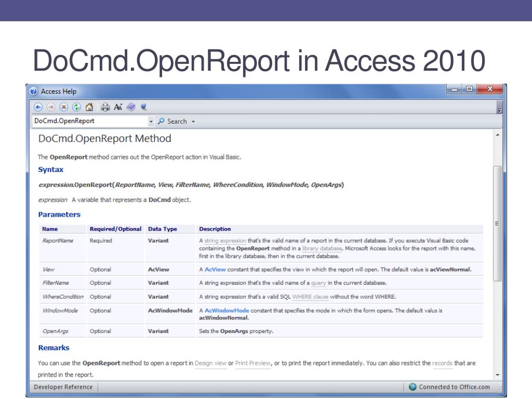Click the WhereCondition parameter cell
The image size is (532, 399).
[63, 297]
